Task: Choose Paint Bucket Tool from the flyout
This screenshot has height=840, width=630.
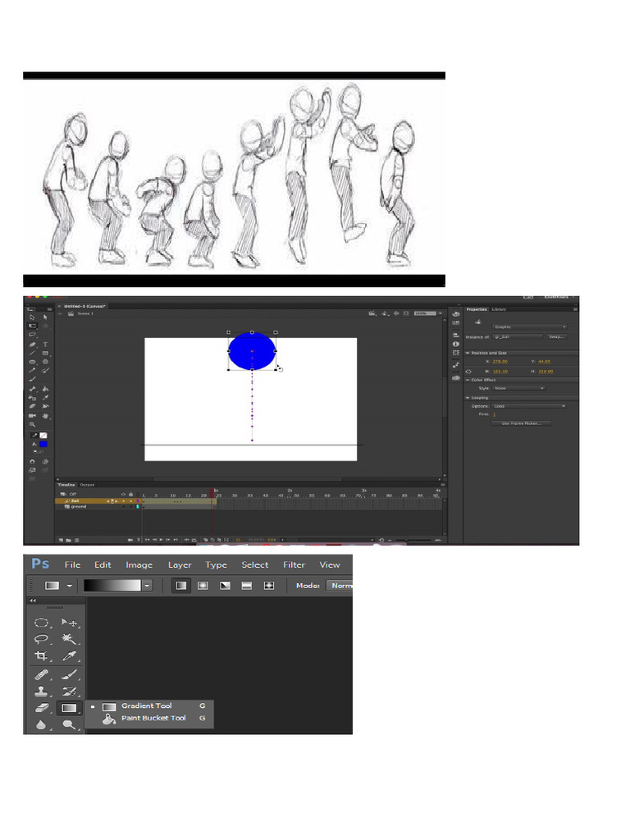Action: [153, 719]
